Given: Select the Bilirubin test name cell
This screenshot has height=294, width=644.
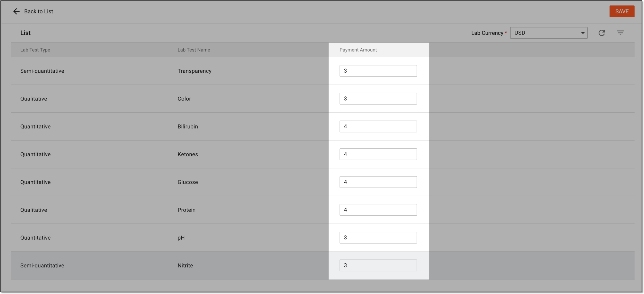Looking at the screenshot, I should point(188,127).
